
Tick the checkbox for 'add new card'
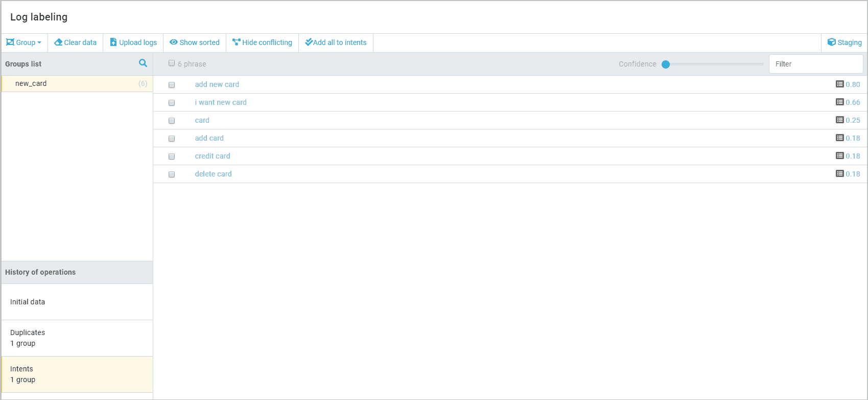172,85
